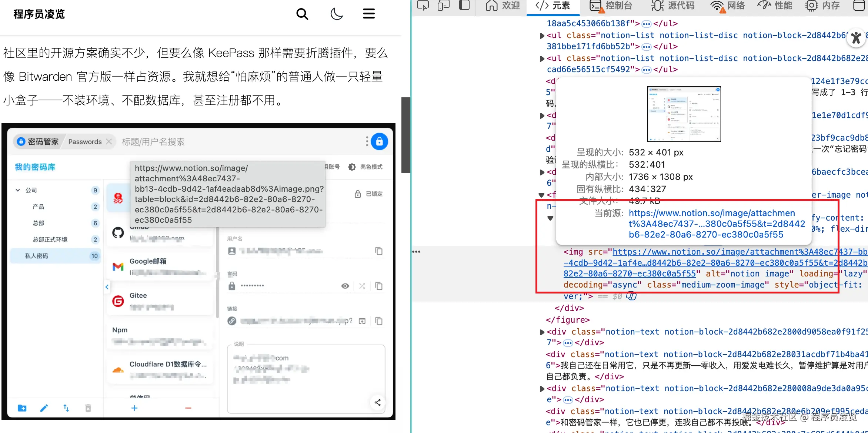Click the search magnifier icon in header
Image resolution: width=868 pixels, height=433 pixels.
coord(302,14)
